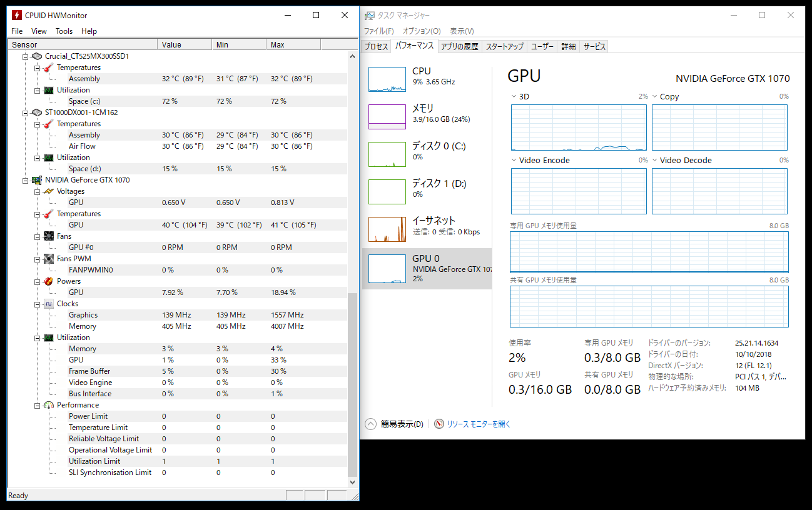Collapse the Crucial_CT525MX300SSD1 node
This screenshot has height=510, width=812.
(26, 56)
